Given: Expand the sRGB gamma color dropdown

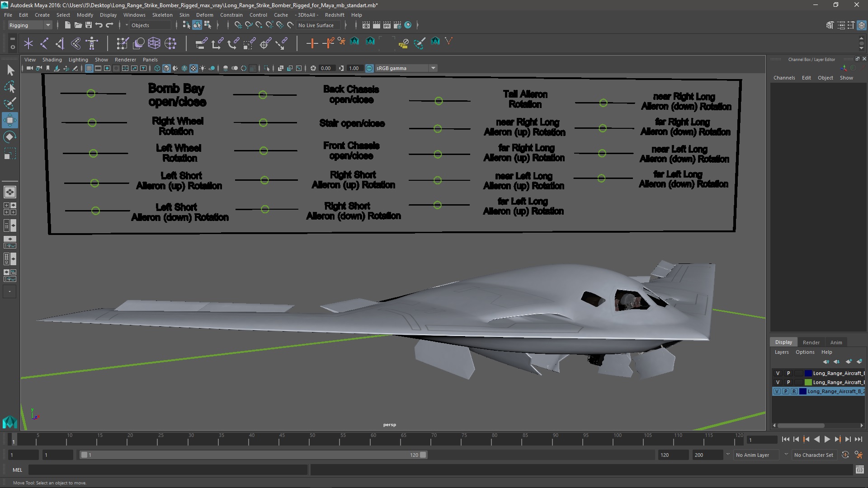Looking at the screenshot, I should tap(433, 68).
